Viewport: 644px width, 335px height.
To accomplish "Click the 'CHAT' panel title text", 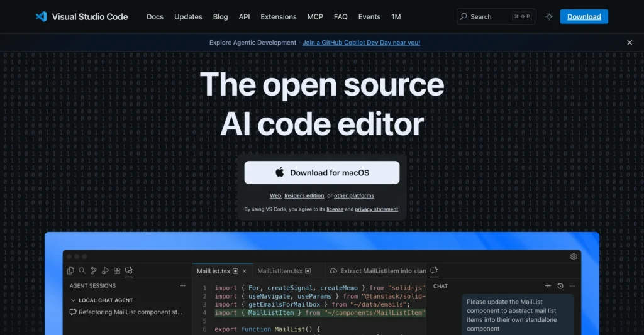I will click(440, 286).
